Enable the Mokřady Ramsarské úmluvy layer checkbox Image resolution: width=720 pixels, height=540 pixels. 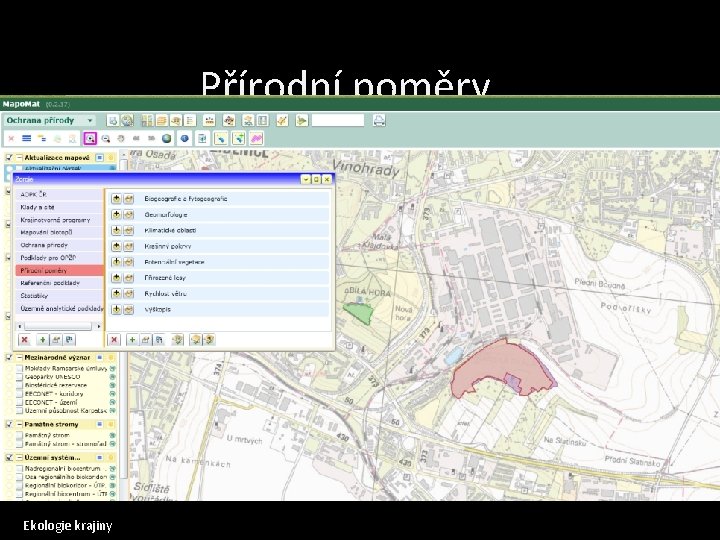click(19, 368)
